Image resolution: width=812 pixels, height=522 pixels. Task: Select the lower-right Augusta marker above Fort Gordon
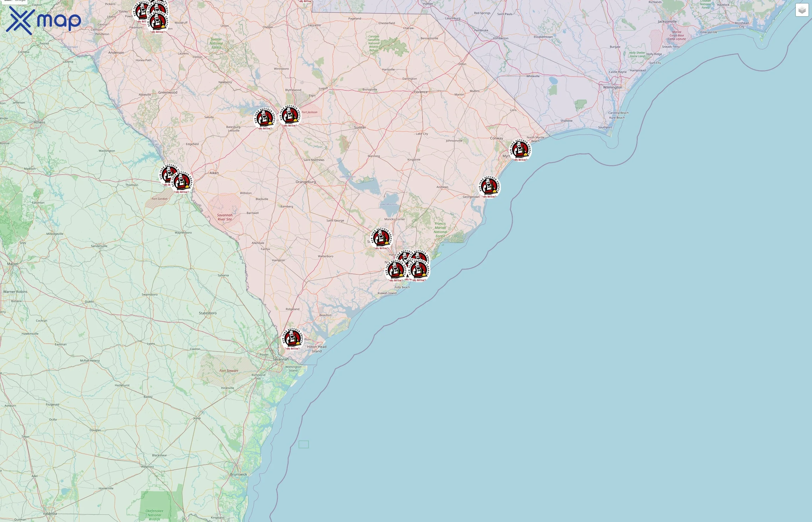click(182, 182)
